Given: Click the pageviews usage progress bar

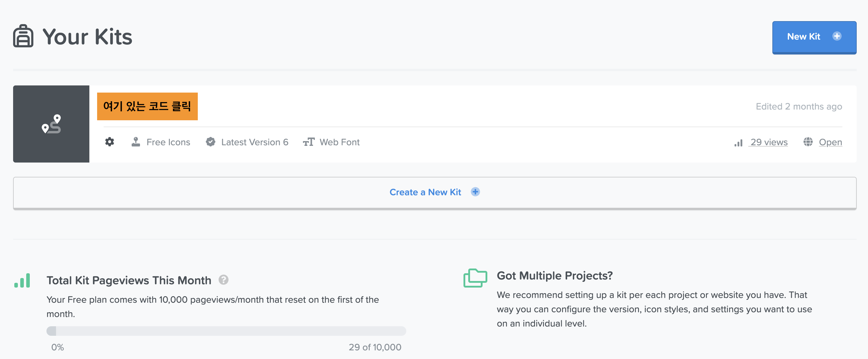Looking at the screenshot, I should 226,331.
